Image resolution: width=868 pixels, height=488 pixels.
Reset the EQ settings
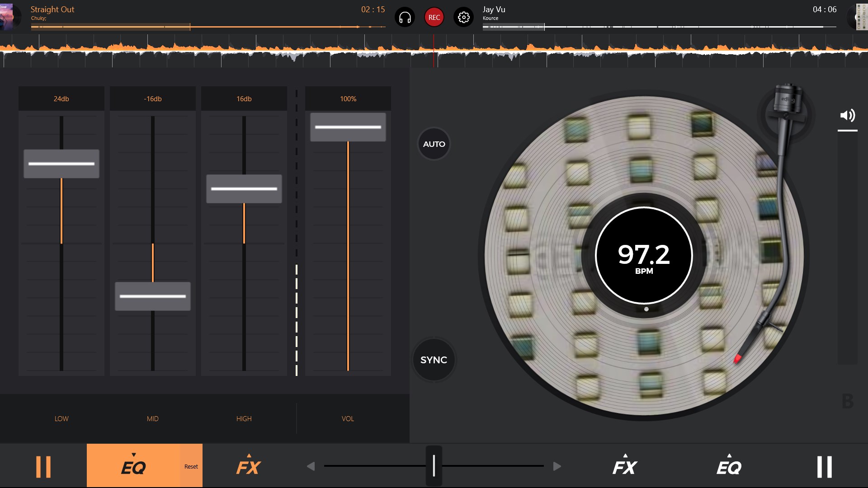(192, 466)
